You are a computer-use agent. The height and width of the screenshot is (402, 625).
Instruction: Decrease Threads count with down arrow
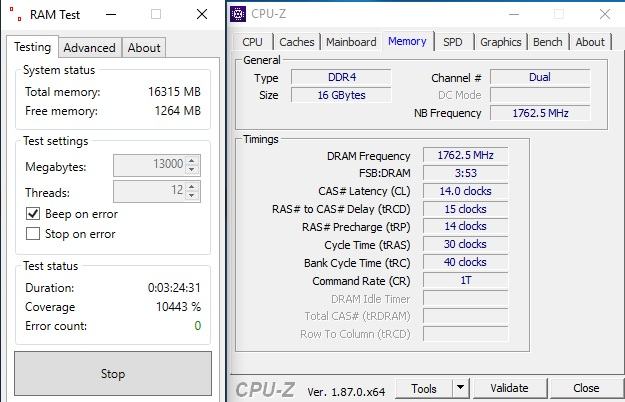pyautogui.click(x=192, y=195)
